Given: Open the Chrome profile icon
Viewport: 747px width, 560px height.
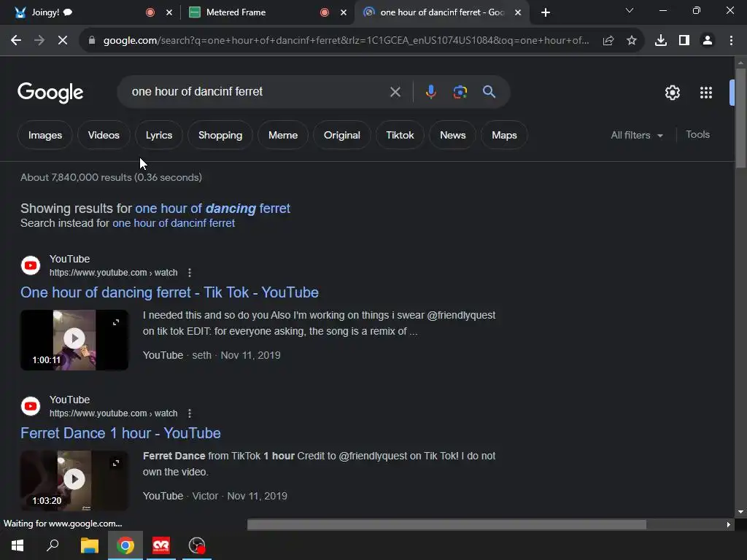Looking at the screenshot, I should coord(708,41).
